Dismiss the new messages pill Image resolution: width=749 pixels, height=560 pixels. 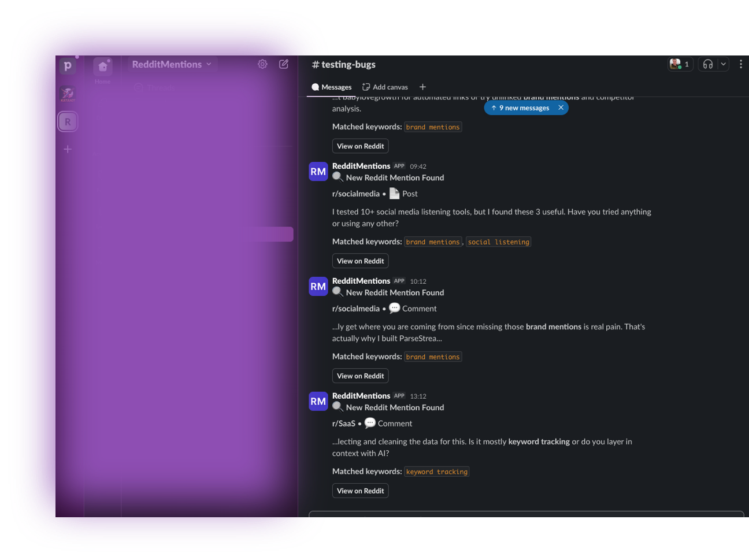(x=561, y=107)
